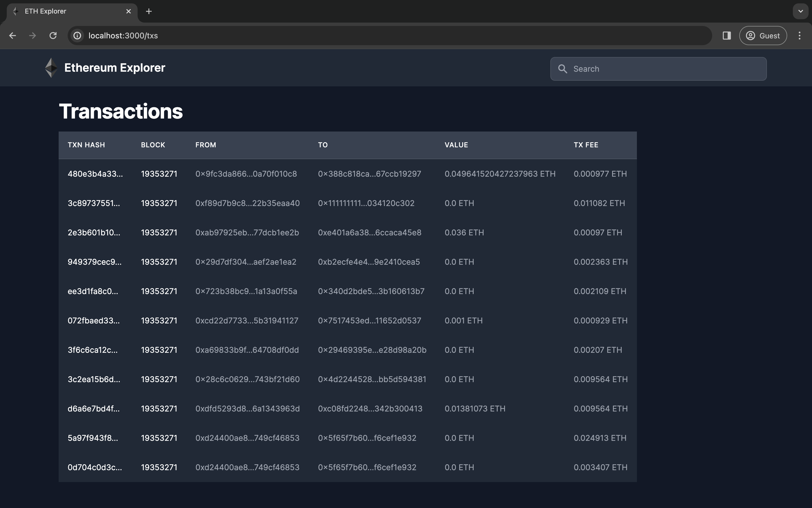812x508 pixels.
Task: Click to address 0x4d2244528...bb5d594381
Action: point(372,379)
